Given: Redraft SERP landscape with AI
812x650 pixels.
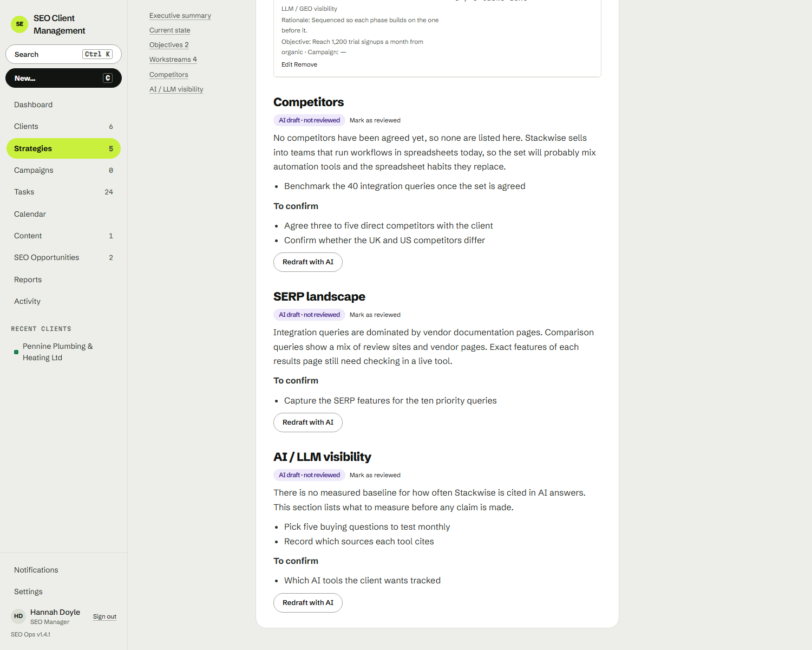Looking at the screenshot, I should [308, 422].
